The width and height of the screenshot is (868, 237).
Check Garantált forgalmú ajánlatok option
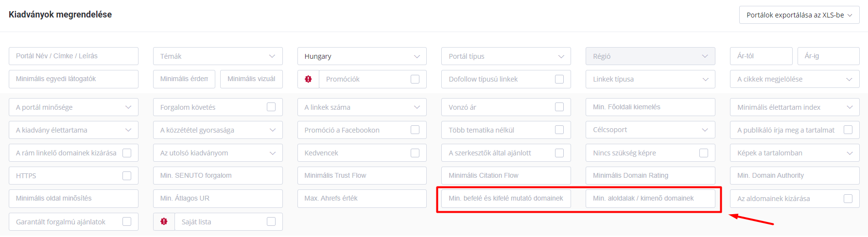coord(127,221)
